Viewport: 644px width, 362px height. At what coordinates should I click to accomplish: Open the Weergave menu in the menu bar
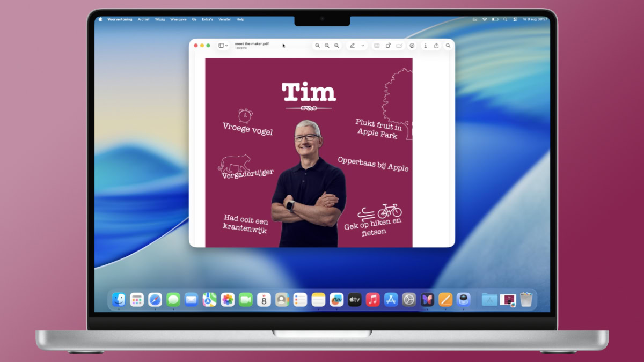[x=178, y=19]
